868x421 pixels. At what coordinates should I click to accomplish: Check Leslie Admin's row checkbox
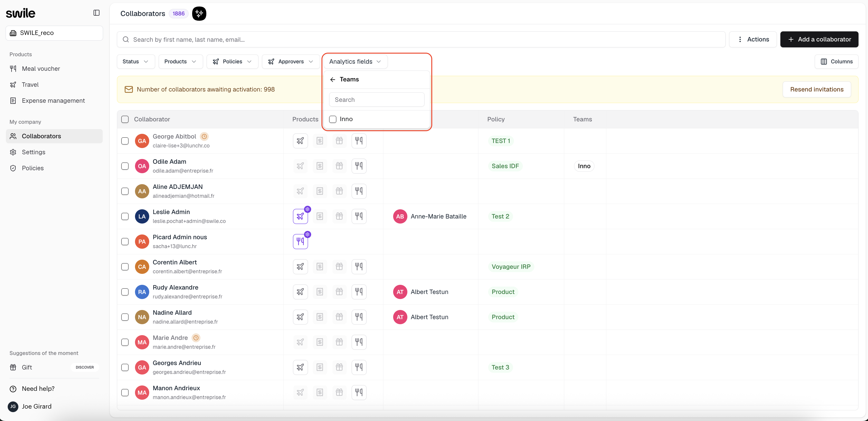(125, 216)
